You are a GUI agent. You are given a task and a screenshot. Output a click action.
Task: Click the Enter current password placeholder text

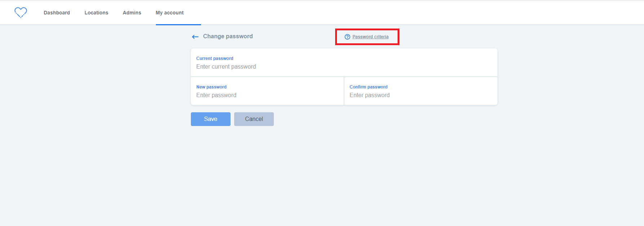click(226, 66)
